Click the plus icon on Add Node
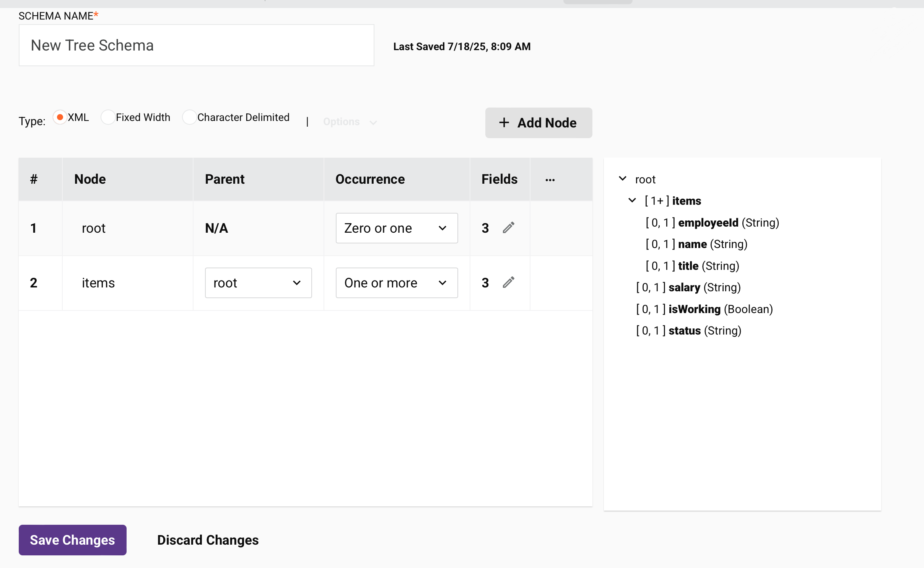The height and width of the screenshot is (568, 924). [x=504, y=122]
